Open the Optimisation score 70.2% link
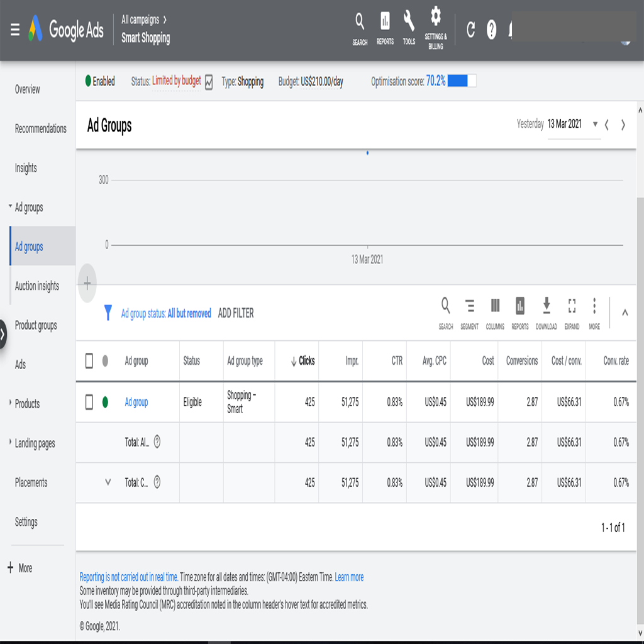The image size is (644, 644). point(436,81)
